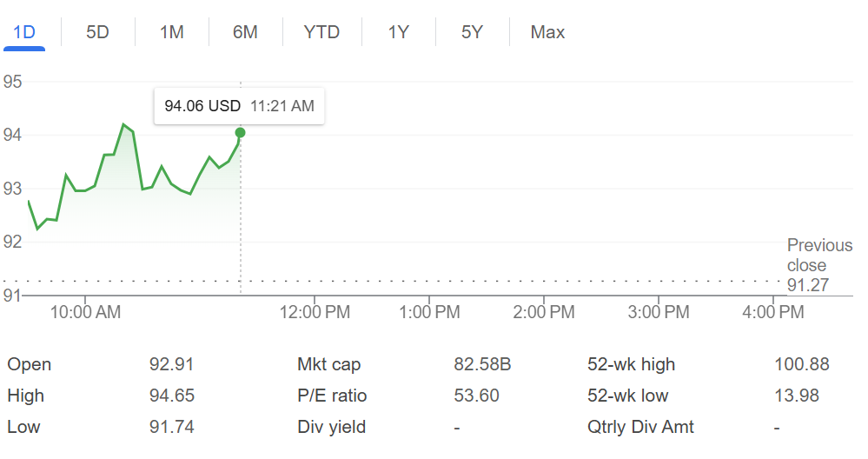Select the 1D time range tab
This screenshot has height=459, width=868.
pyautogui.click(x=24, y=32)
